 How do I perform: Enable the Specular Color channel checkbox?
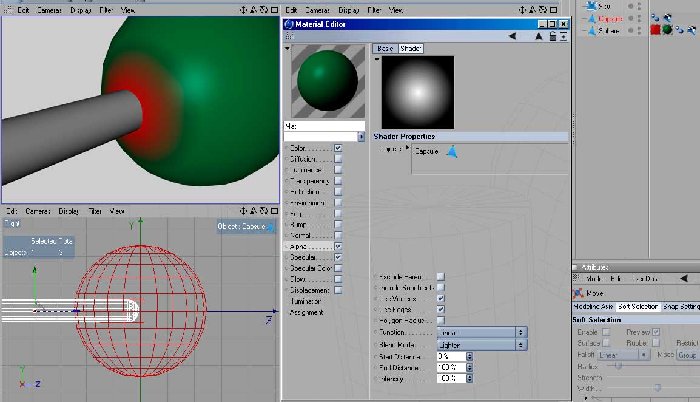click(338, 268)
